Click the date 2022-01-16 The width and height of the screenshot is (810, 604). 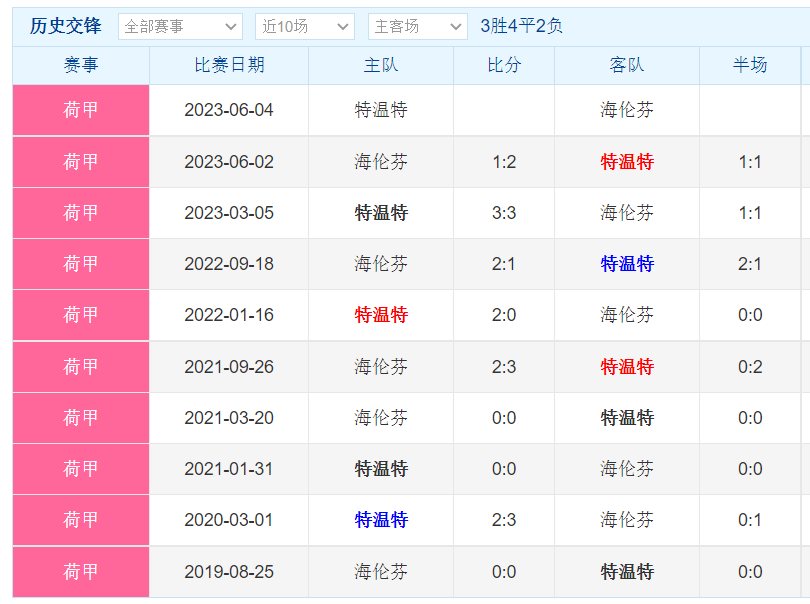coord(229,315)
